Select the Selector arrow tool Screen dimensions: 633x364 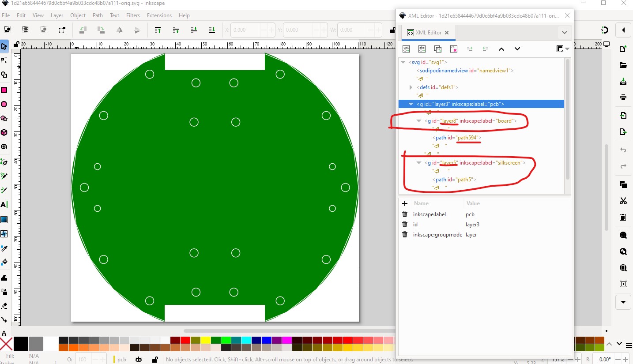(x=4, y=46)
